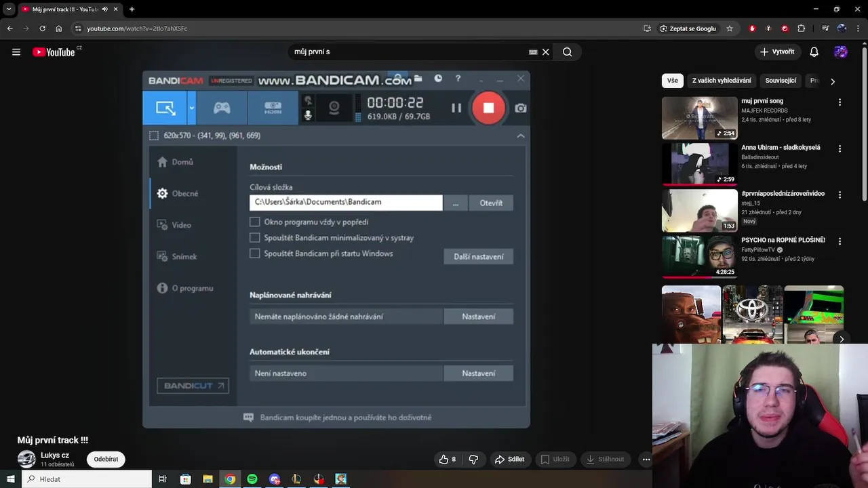Toggle the mouse cursor effect icon in Bandicam
868x488 pixels.
308,100
